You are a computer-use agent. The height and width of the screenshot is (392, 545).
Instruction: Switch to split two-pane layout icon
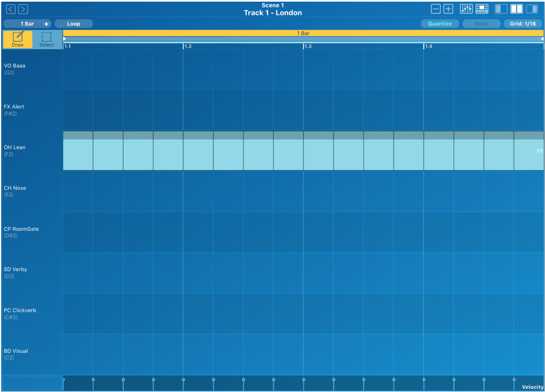[x=516, y=9]
